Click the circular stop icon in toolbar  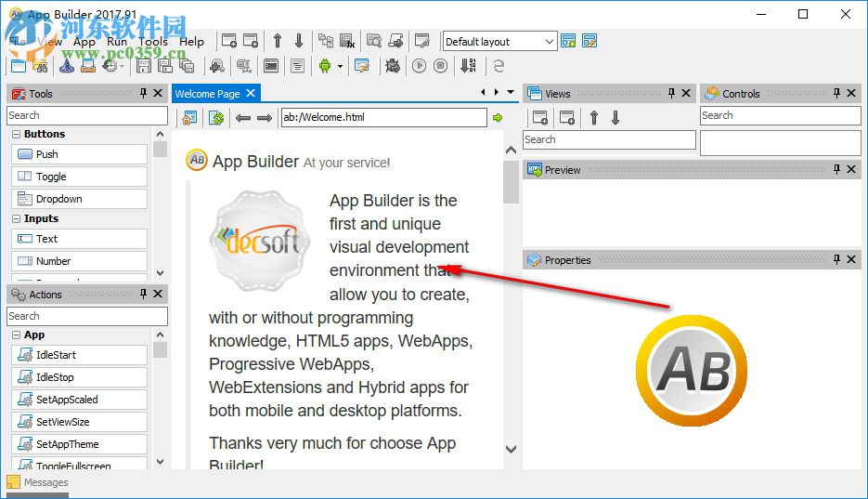441,66
